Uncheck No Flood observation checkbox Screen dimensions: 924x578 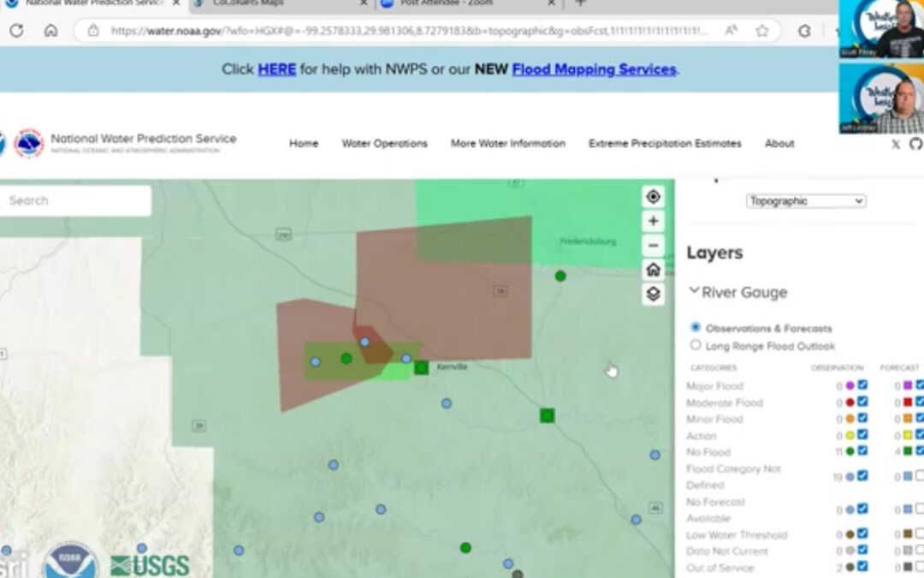click(862, 451)
